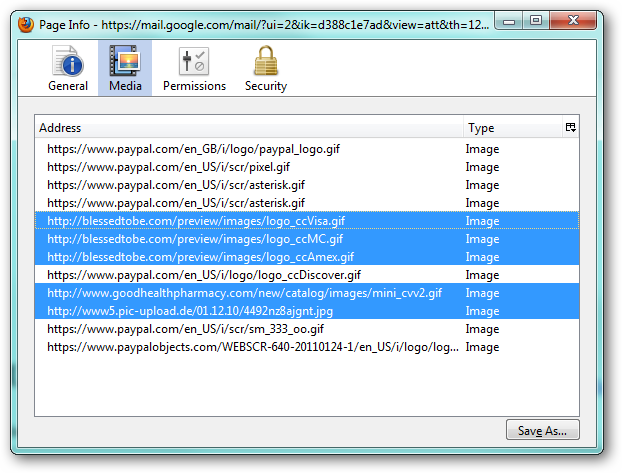Select the pixel.gif address row
The width and height of the screenshot is (622, 473).
(x=307, y=167)
